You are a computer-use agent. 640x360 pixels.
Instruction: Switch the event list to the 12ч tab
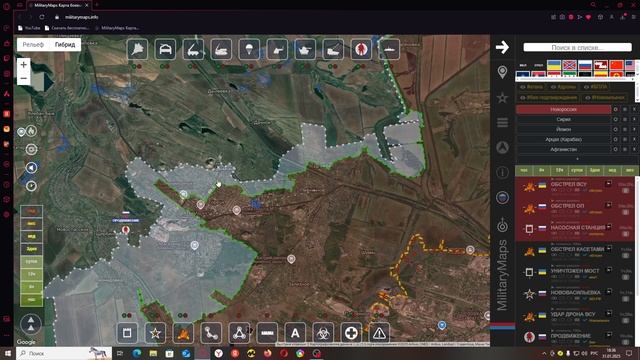click(559, 170)
